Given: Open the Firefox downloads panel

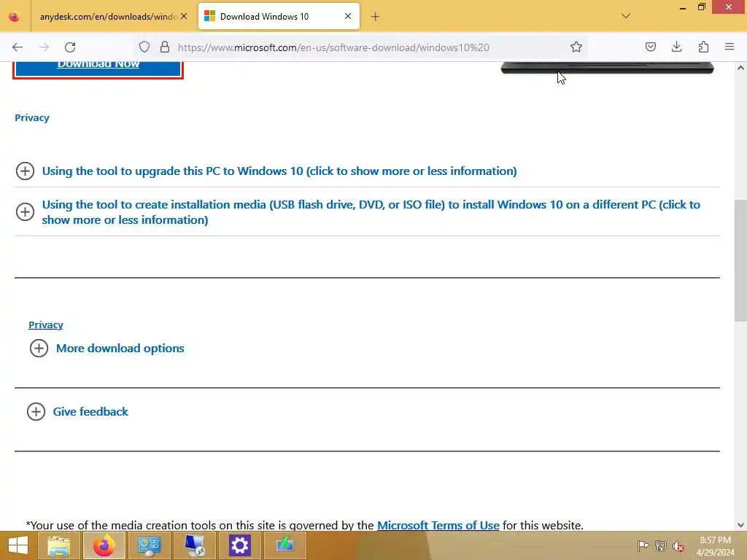Looking at the screenshot, I should pyautogui.click(x=676, y=47).
